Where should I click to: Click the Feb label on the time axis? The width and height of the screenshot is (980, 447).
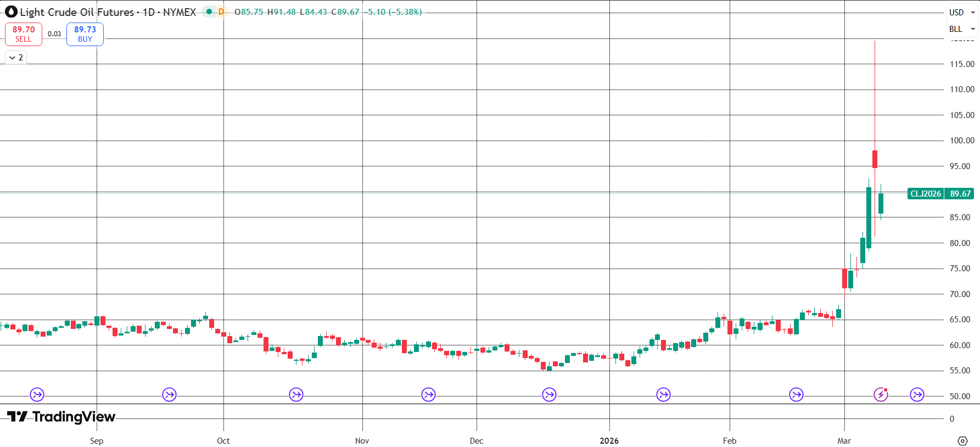tap(730, 441)
